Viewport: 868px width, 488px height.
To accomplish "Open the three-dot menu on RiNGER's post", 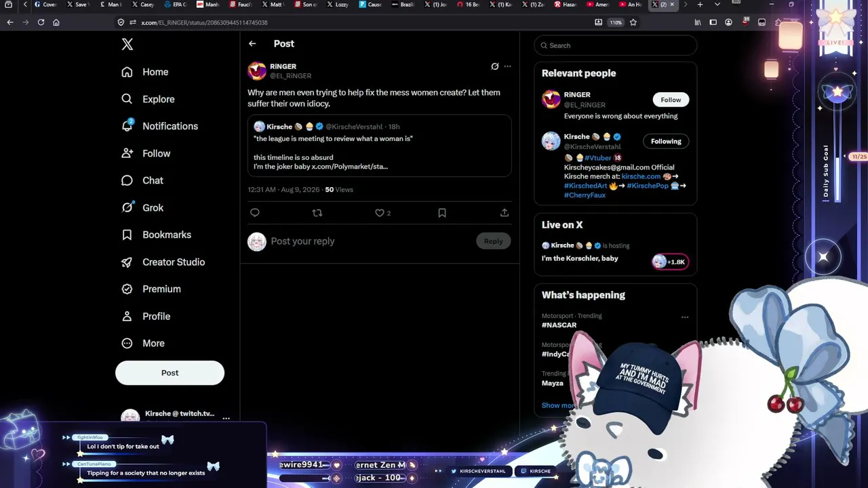I will pyautogui.click(x=507, y=66).
